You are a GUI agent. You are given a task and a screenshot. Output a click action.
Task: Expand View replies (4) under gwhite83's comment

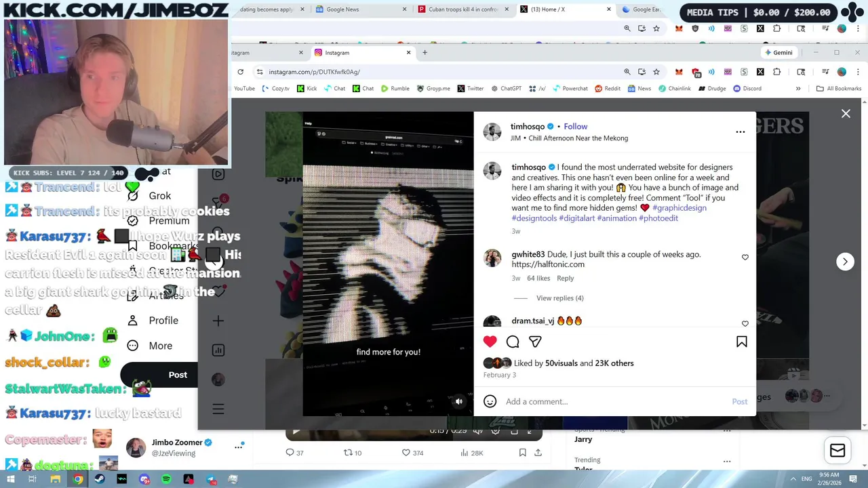click(x=559, y=298)
